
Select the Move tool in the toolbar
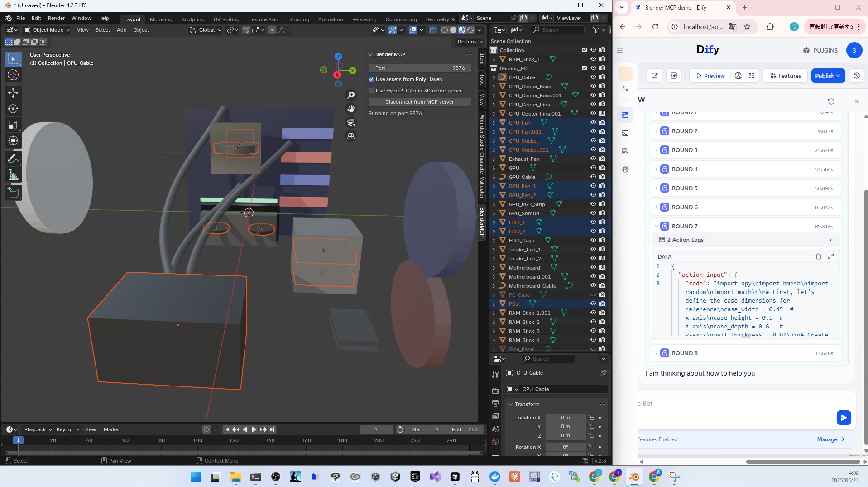click(x=13, y=93)
